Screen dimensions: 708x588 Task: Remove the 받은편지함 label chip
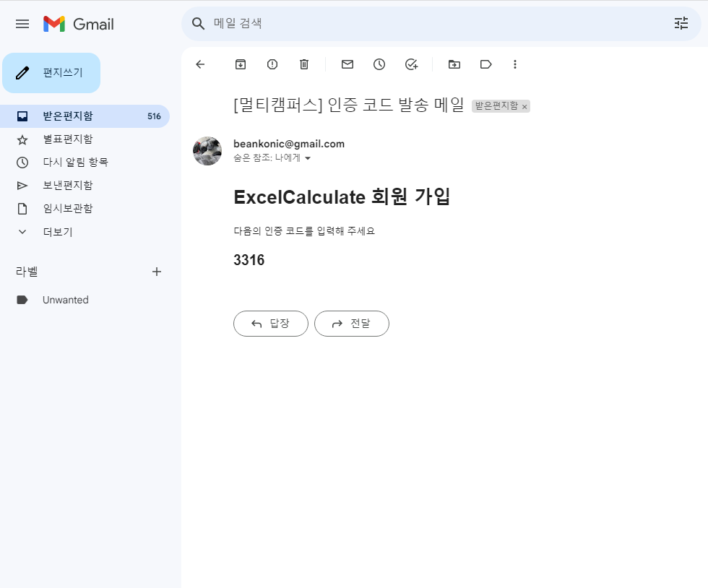(524, 107)
